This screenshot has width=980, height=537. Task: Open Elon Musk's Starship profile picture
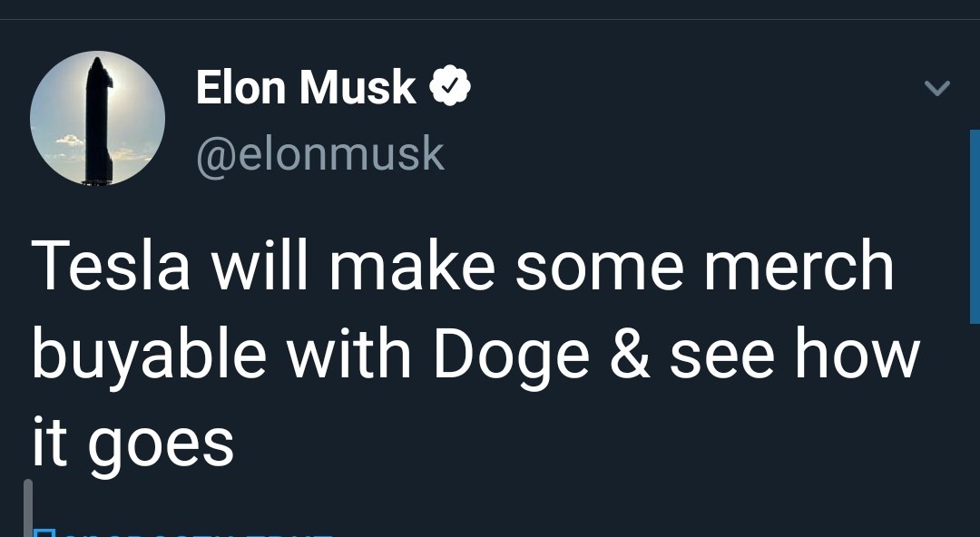(97, 118)
